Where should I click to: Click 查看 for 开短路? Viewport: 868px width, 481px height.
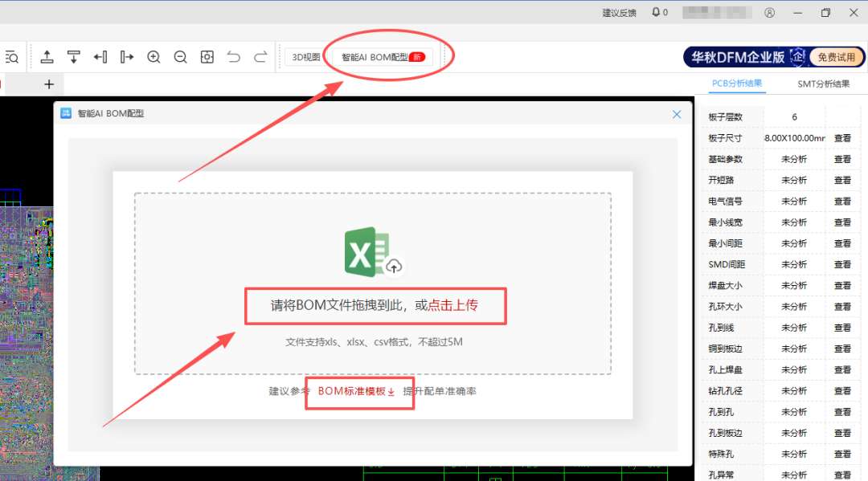click(x=842, y=180)
